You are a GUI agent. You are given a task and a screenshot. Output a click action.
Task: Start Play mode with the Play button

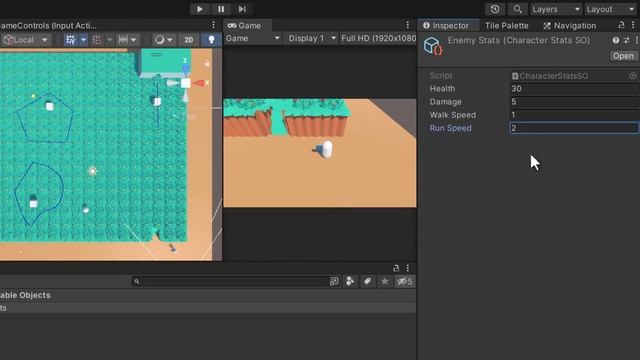pyautogui.click(x=200, y=9)
